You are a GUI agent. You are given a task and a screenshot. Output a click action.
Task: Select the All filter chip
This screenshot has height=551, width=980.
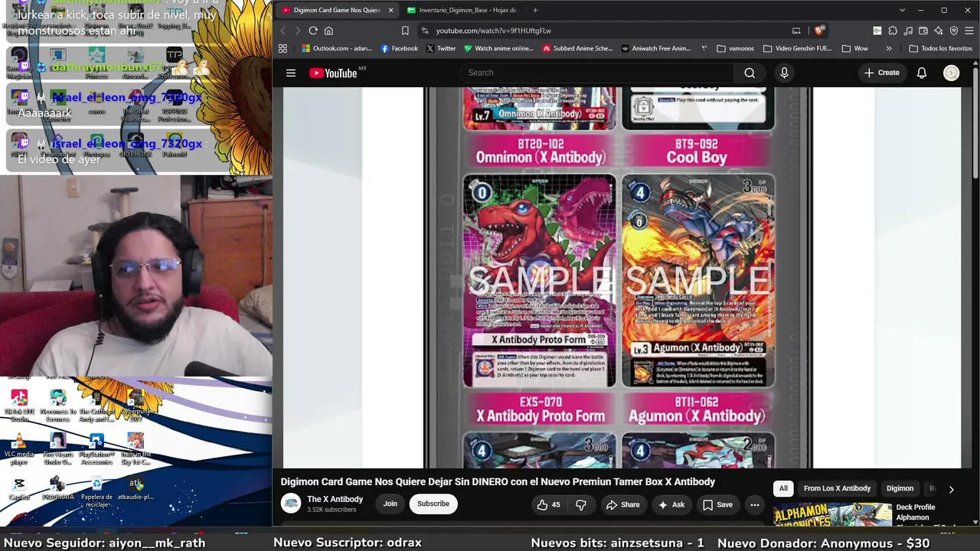[x=783, y=488]
